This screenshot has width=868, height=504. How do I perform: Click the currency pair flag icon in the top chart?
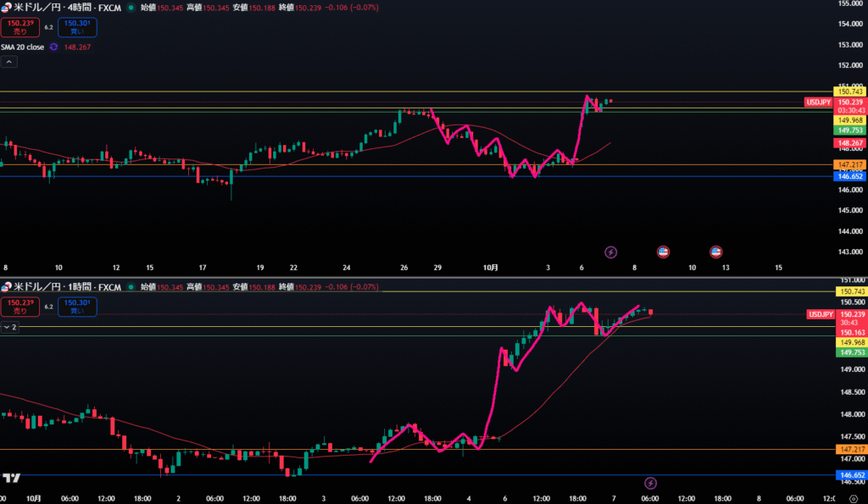7,6
